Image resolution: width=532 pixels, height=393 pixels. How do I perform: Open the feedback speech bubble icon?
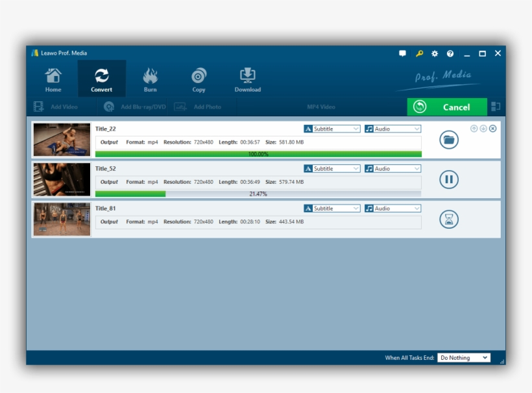pyautogui.click(x=403, y=53)
